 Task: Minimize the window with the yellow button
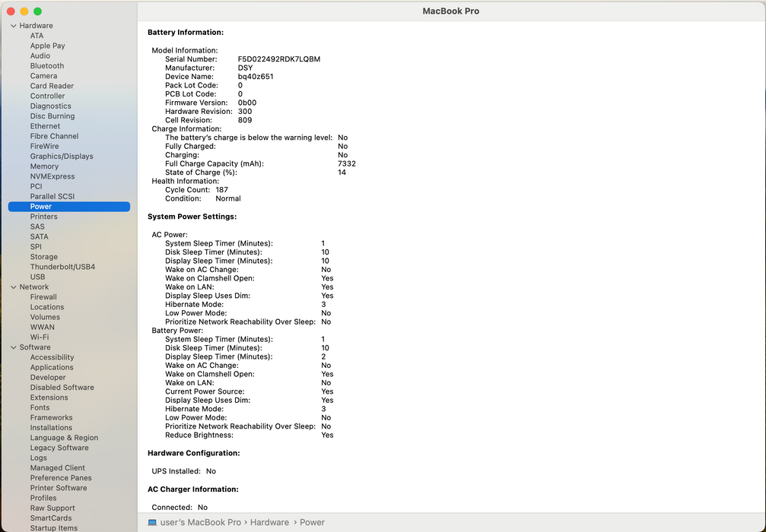(x=24, y=11)
